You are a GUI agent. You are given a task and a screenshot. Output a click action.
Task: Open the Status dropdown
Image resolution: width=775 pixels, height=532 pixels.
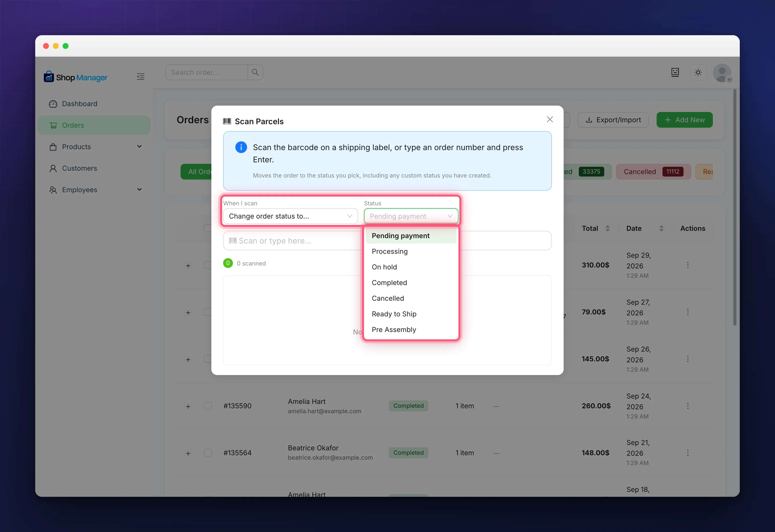click(x=411, y=216)
